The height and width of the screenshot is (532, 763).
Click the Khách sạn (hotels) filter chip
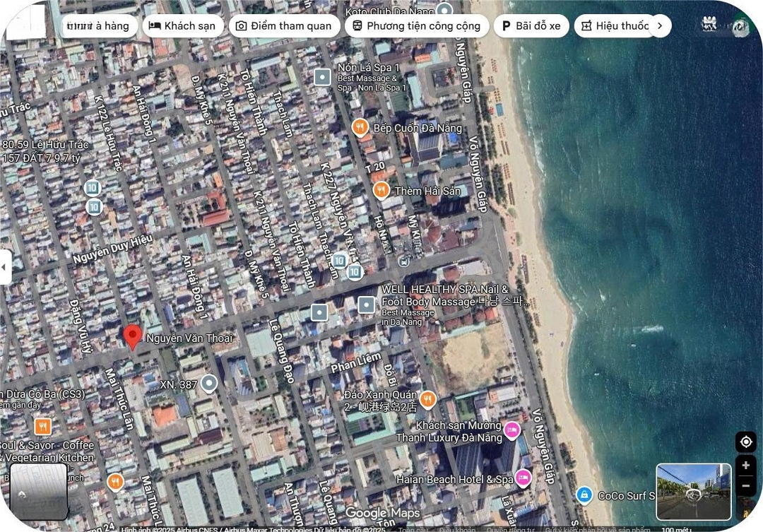pyautogui.click(x=184, y=26)
